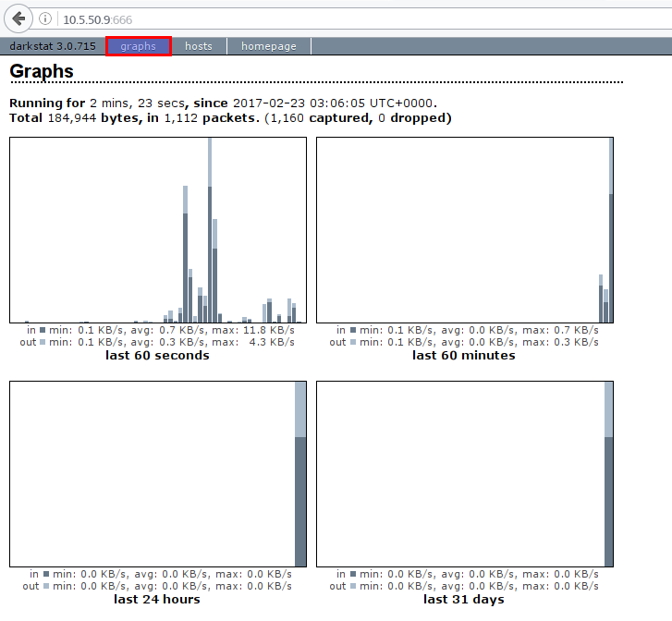Click the 'last 24 hours' caption
This screenshot has height=621, width=672.
click(157, 599)
